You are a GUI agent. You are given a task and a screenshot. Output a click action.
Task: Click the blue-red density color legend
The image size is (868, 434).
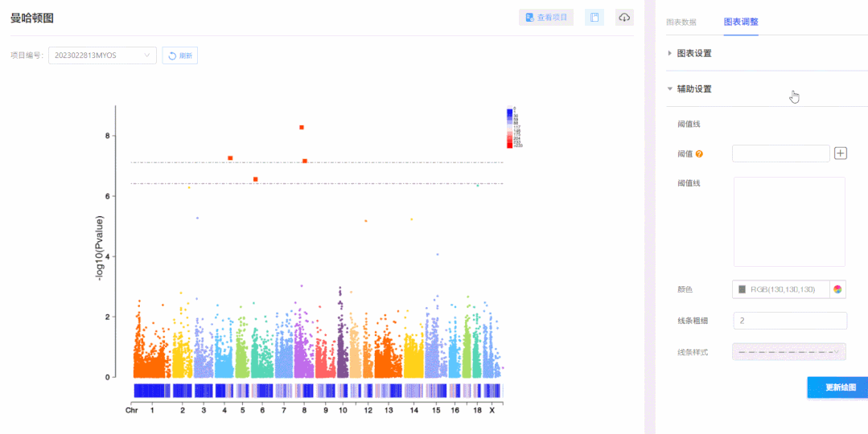510,128
